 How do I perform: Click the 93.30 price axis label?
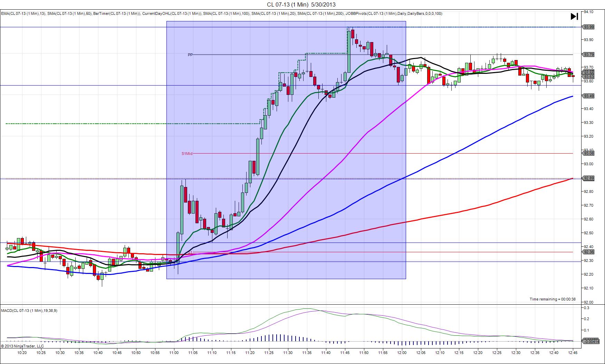pos(588,122)
